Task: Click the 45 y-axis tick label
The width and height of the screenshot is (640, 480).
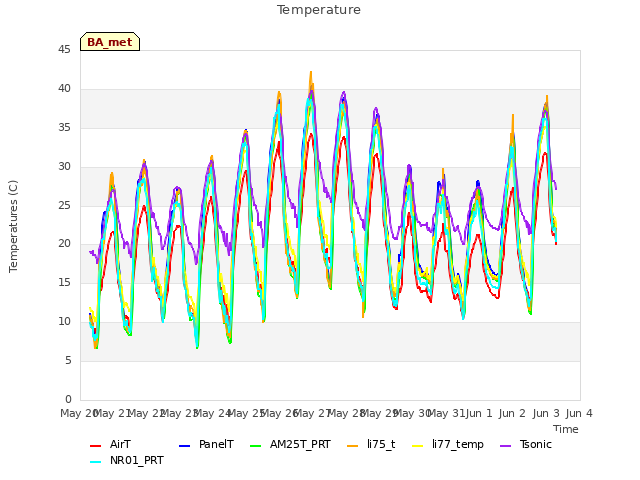Action: 64,49
